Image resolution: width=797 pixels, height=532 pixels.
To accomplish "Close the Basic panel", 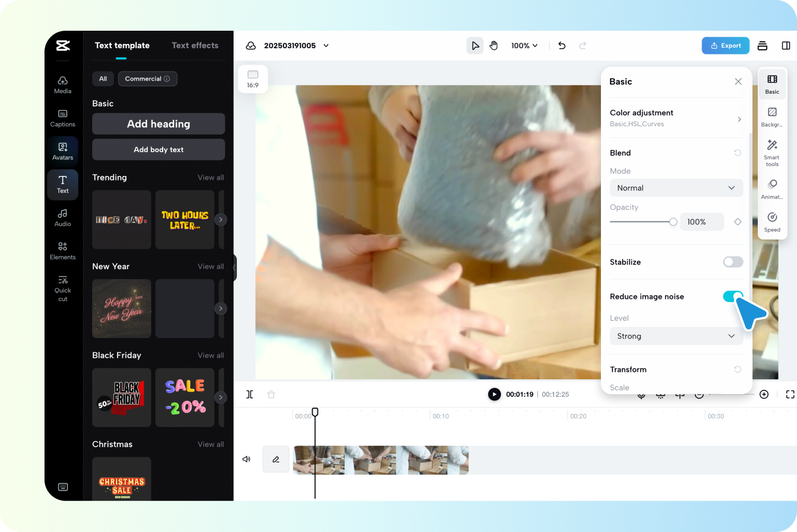I will pos(738,82).
